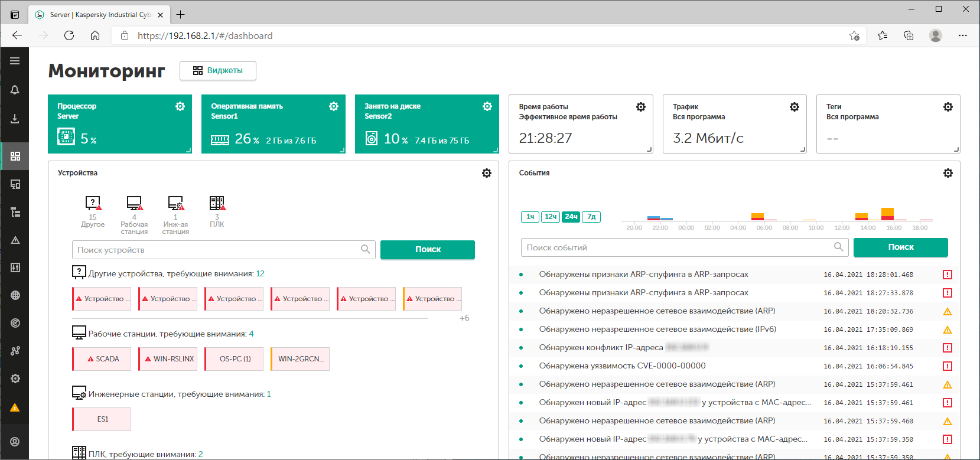Open the Виджеты menu button

pos(218,71)
